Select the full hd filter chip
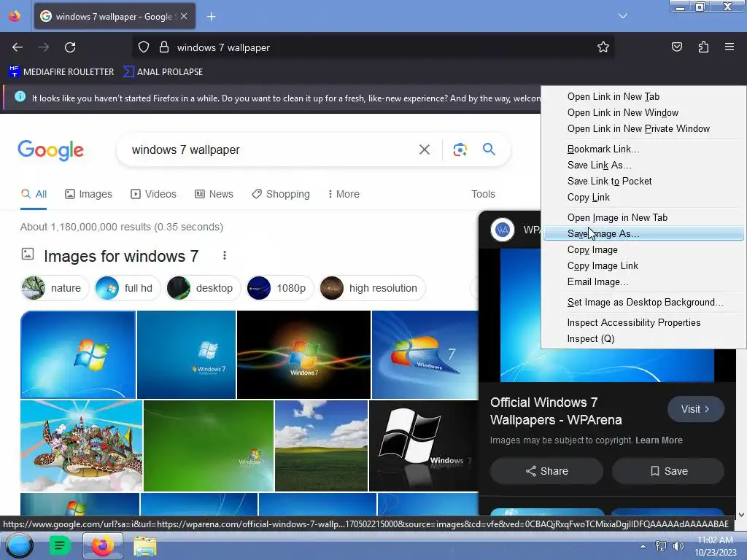Screen dimensions: 747x560 127,288
